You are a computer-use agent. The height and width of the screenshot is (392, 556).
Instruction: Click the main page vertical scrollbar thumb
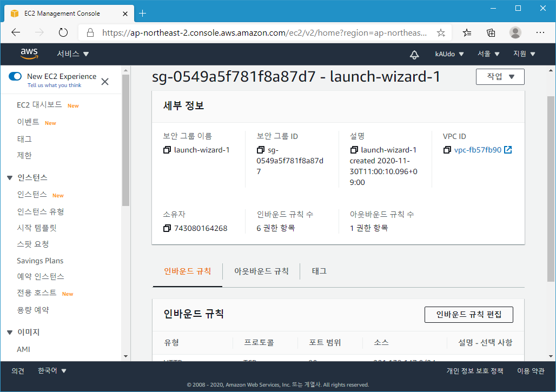pyautogui.click(x=551, y=189)
